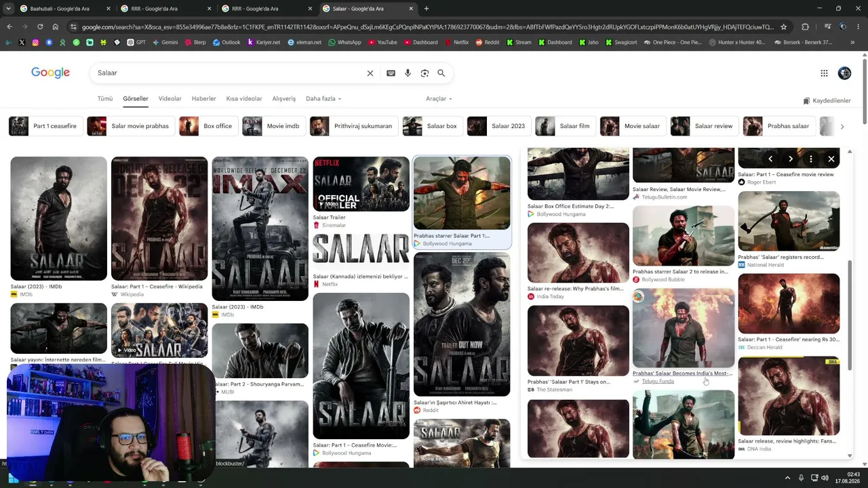Open a new browser tab

tap(427, 9)
